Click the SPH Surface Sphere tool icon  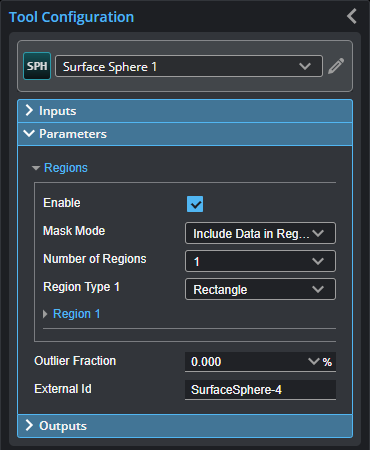coord(37,66)
